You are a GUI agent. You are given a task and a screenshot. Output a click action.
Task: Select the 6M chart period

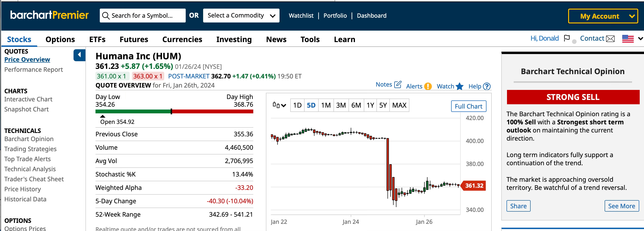coord(356,105)
